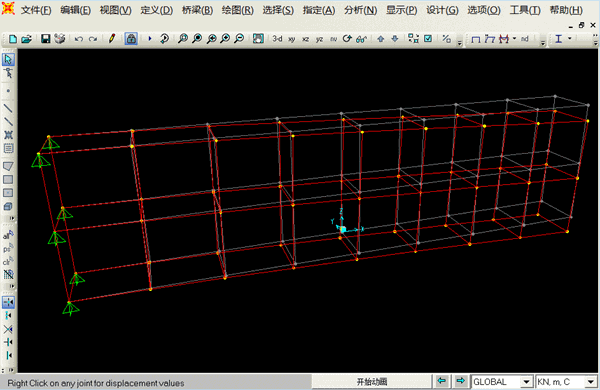
Task: Open the KN, m, C units dropdown
Action: tap(566, 382)
